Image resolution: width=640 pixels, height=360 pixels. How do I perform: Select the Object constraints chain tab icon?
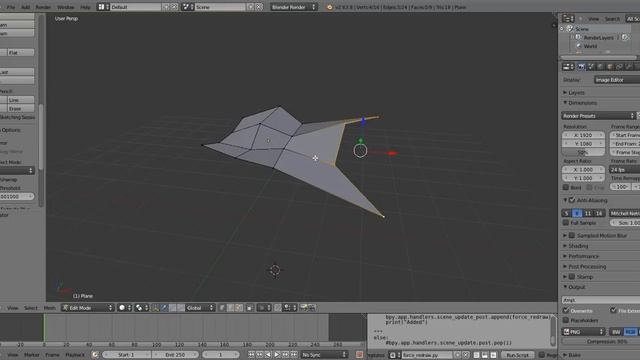click(x=619, y=67)
